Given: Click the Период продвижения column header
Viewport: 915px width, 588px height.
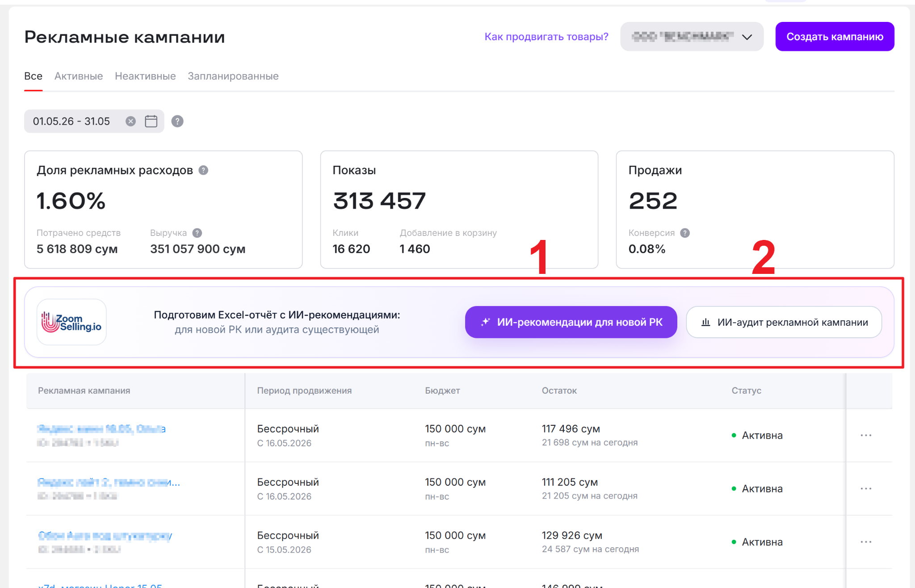Looking at the screenshot, I should pos(304,391).
